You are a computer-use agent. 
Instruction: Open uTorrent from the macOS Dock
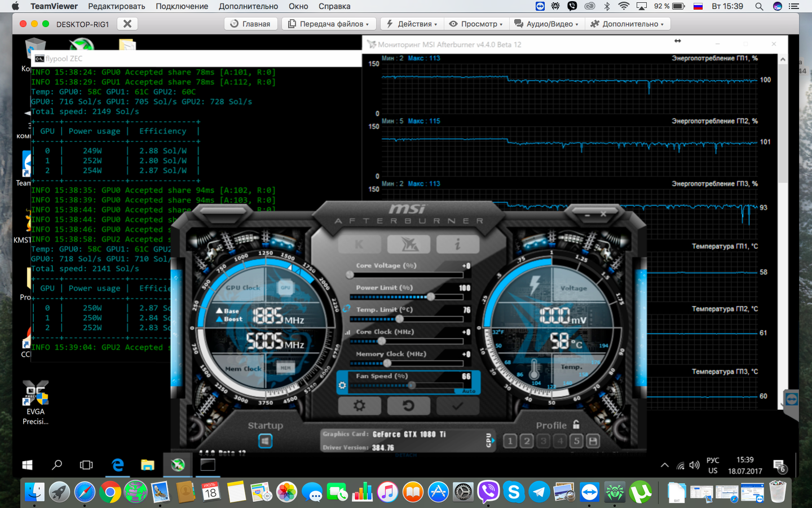pos(641,492)
